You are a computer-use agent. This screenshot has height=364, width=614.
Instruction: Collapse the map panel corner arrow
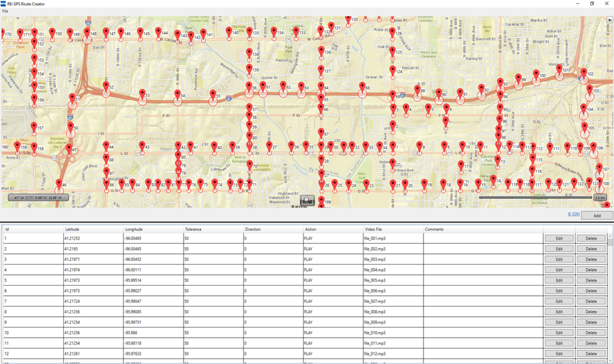pyautogui.click(x=610, y=20)
